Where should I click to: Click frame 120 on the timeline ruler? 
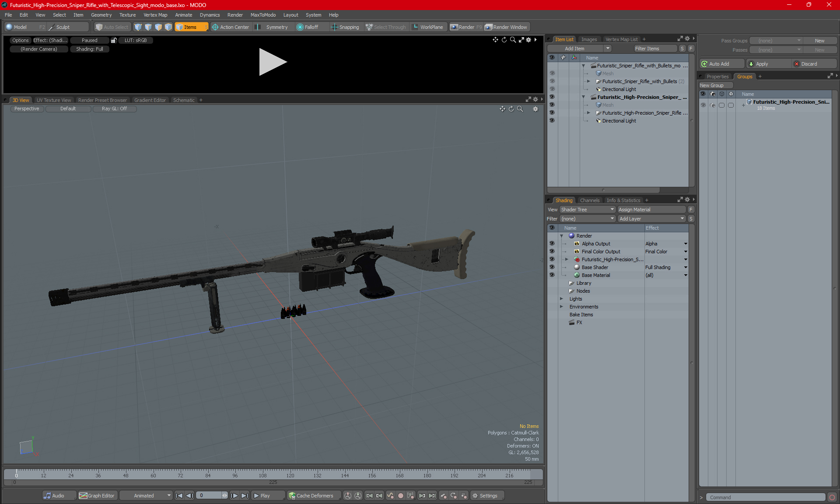pyautogui.click(x=290, y=475)
